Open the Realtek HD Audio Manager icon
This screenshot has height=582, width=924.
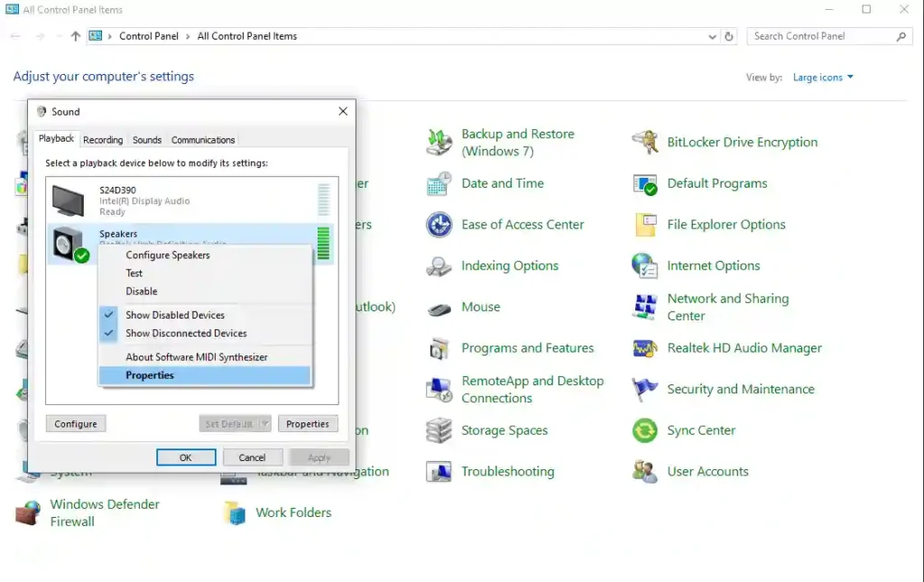coord(644,348)
